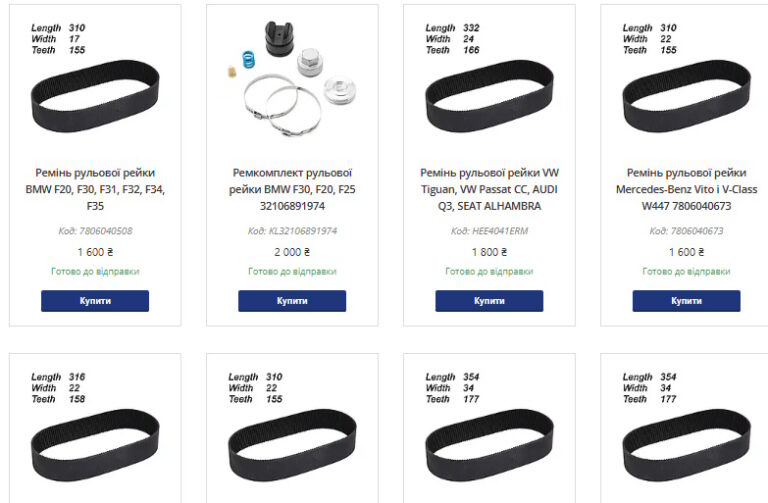The width and height of the screenshot is (768, 503).
Task: Click the 2 000 ₴ price
Action: tap(292, 252)
